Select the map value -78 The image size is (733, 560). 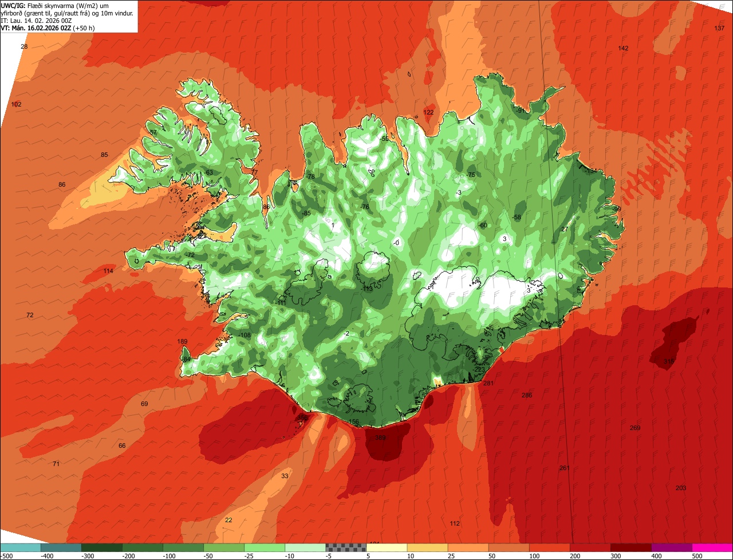coord(310,176)
